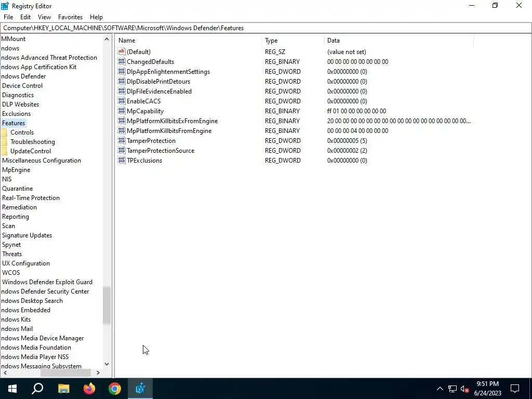Sort values by Data column header
The width and height of the screenshot is (532, 399).
tap(398, 41)
